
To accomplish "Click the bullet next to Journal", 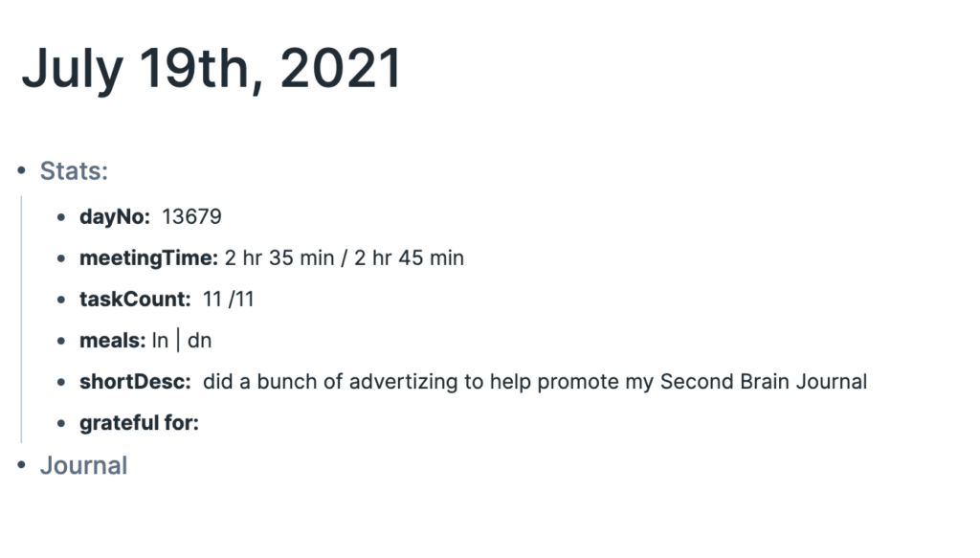I will click(x=22, y=465).
